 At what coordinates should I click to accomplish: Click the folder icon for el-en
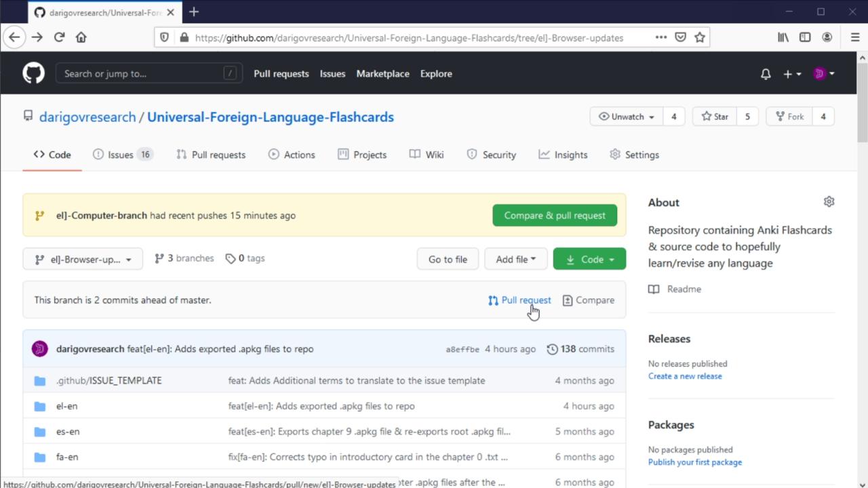pyautogui.click(x=40, y=406)
